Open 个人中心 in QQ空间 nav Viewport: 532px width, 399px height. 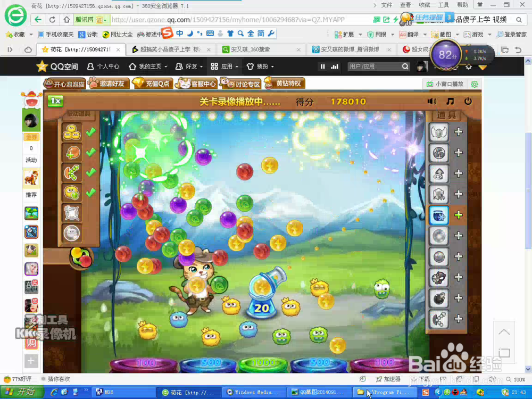point(103,66)
